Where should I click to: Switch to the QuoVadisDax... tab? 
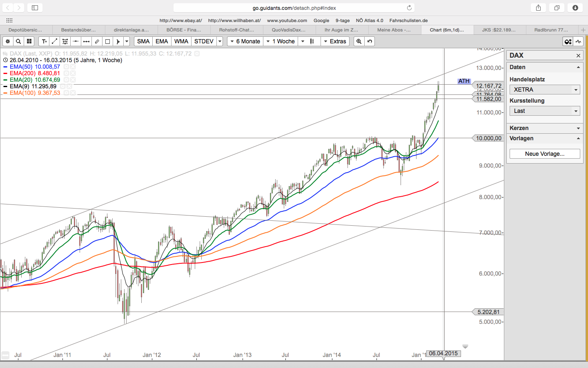point(289,30)
